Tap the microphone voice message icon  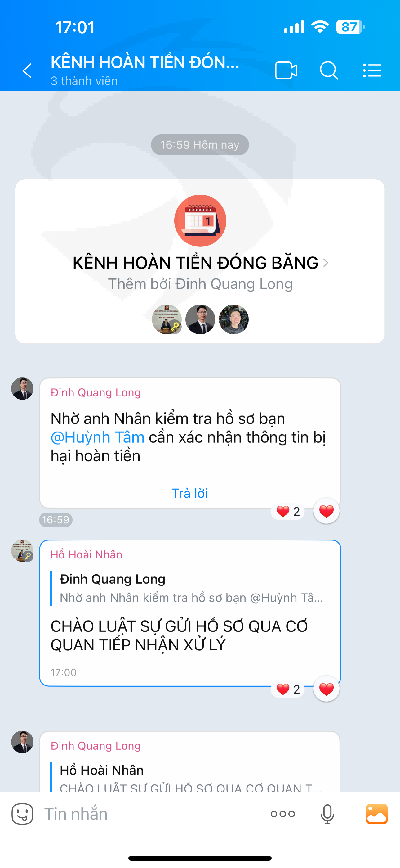(327, 814)
